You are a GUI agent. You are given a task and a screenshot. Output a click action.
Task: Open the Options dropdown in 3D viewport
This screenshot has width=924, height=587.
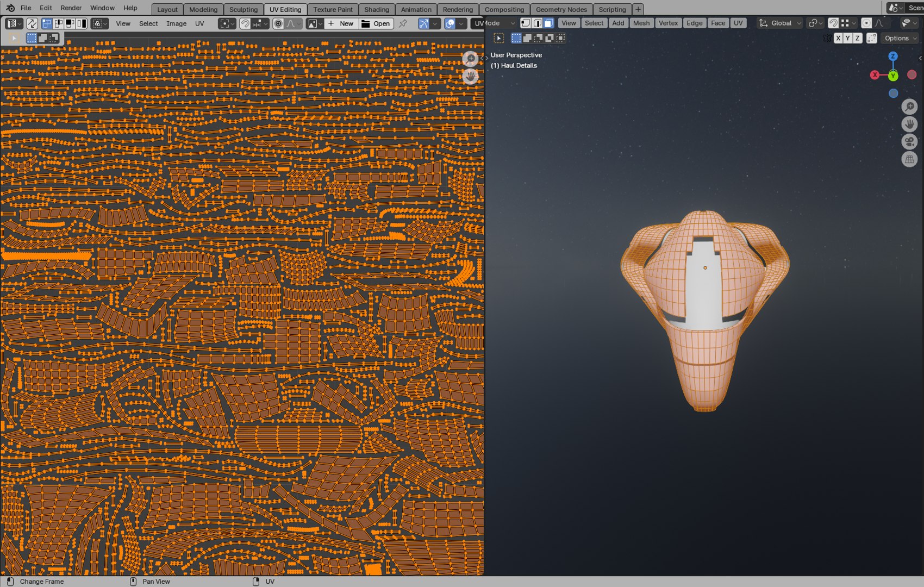900,38
